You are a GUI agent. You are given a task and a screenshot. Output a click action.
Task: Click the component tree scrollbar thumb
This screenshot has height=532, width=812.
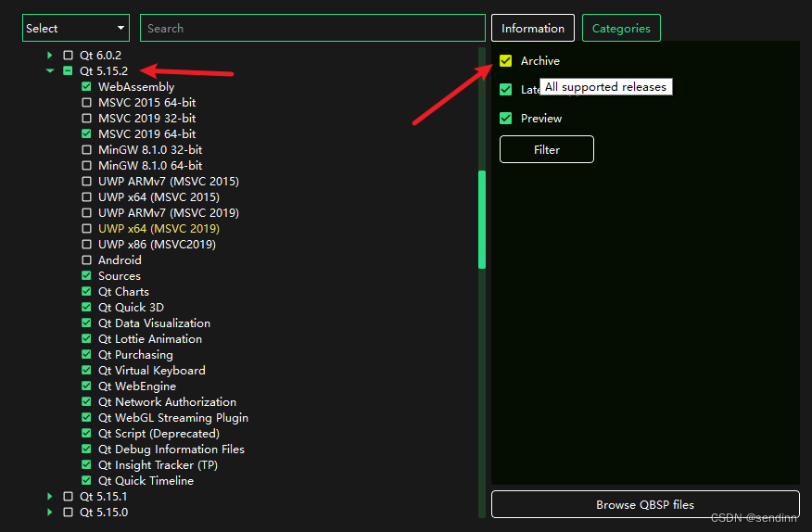coord(482,219)
